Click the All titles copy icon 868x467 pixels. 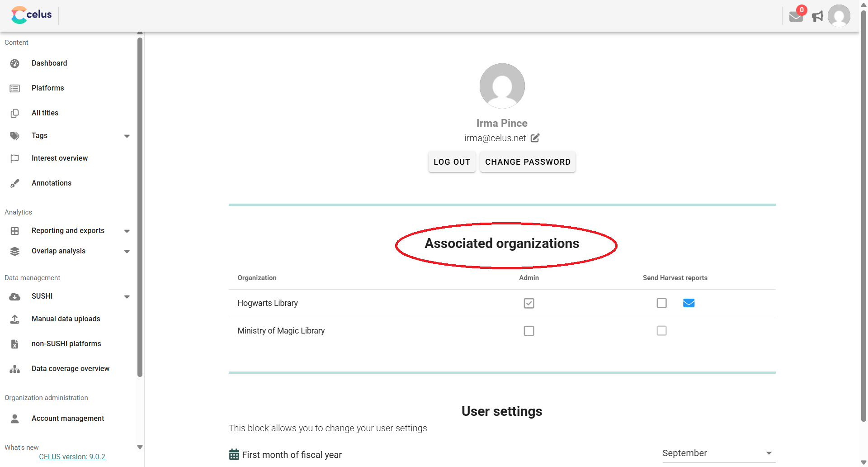click(15, 113)
